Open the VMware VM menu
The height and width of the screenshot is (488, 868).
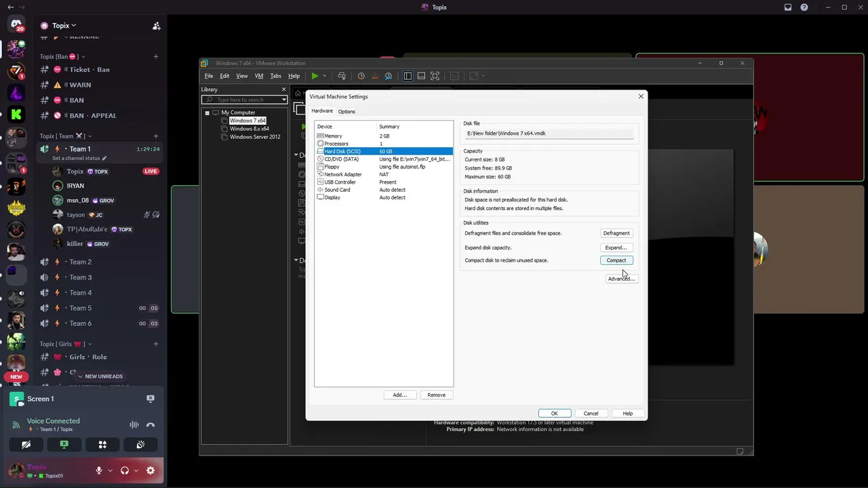pos(258,76)
